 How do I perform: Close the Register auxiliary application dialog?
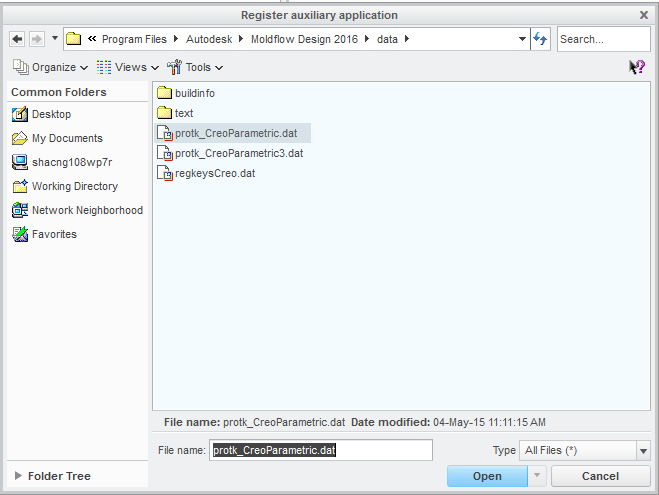643,15
